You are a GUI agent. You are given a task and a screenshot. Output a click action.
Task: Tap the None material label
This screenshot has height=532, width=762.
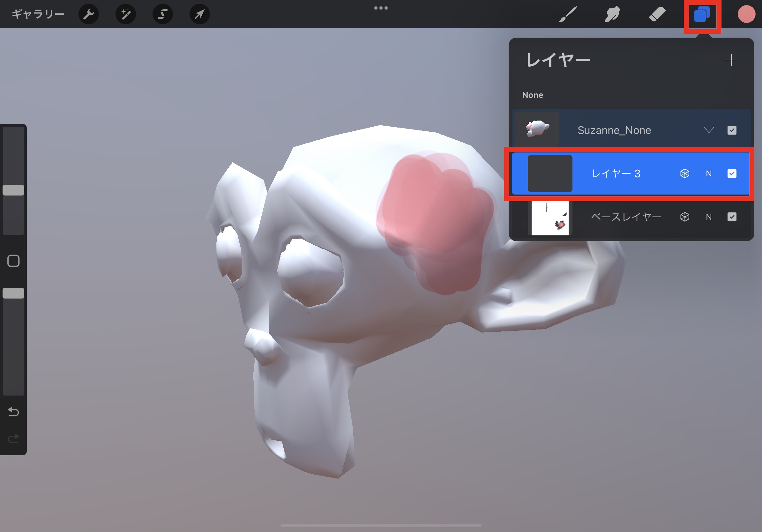click(533, 95)
